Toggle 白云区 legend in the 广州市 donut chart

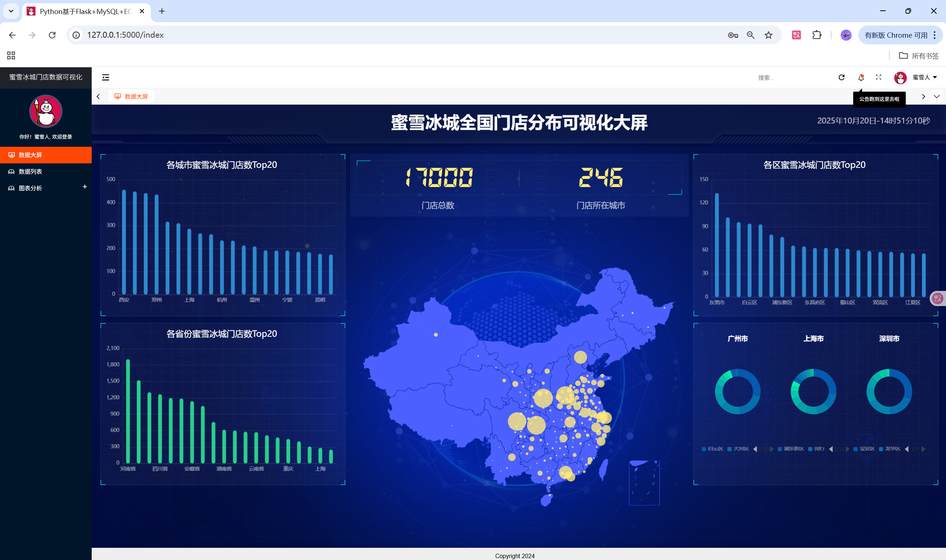pos(712,449)
